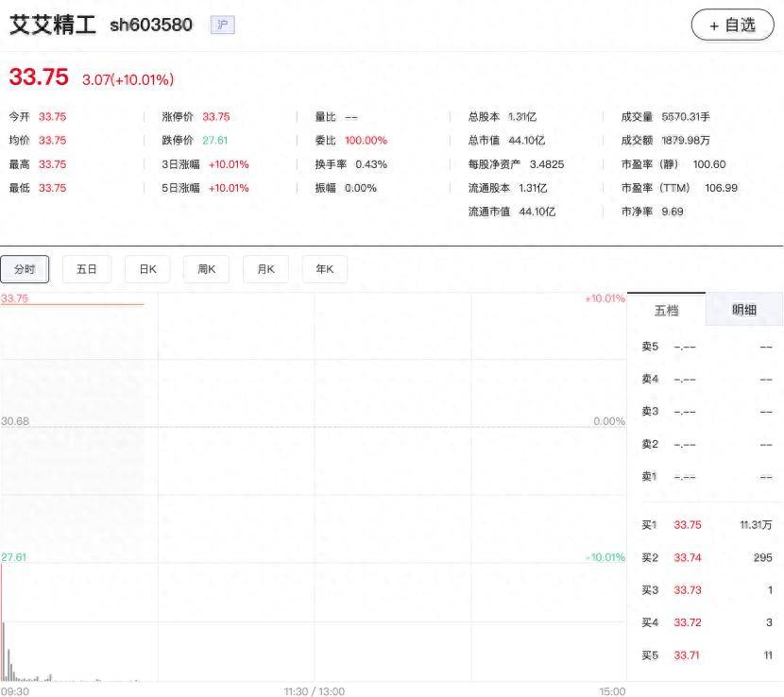Click the 涨停价 value 33.75
Viewport: 784px width, 697px height.
coord(216,116)
